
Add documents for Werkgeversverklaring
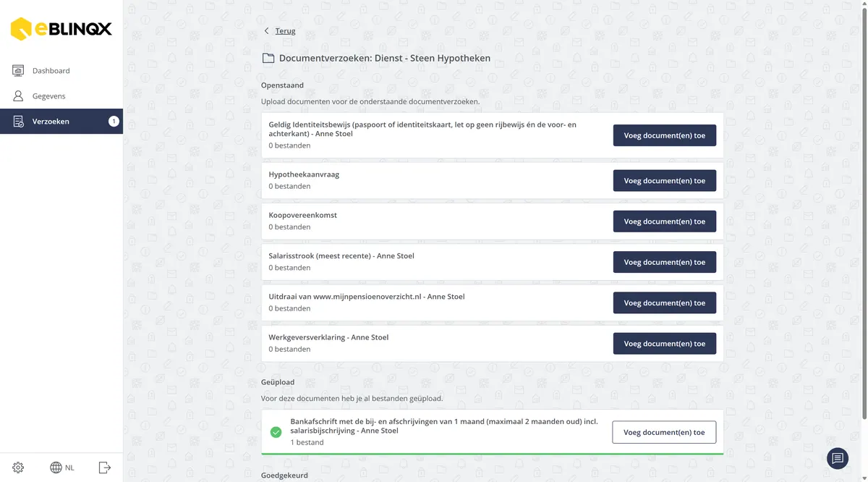coord(665,344)
